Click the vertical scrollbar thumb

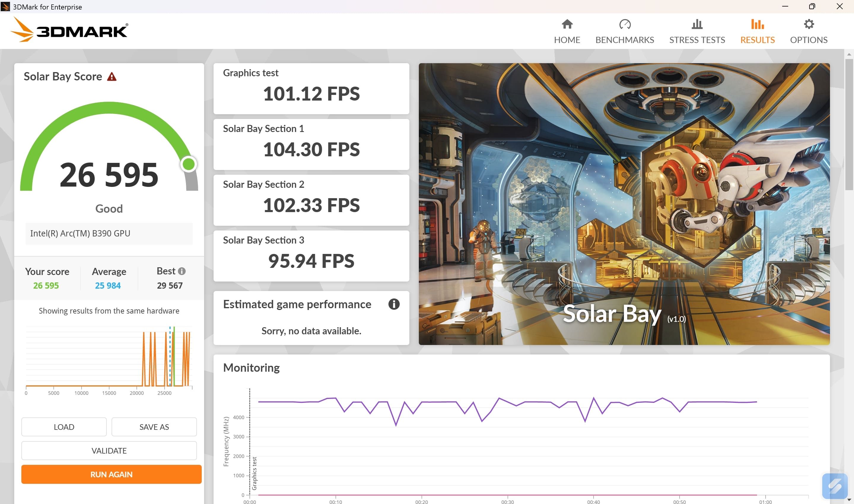[849, 124]
